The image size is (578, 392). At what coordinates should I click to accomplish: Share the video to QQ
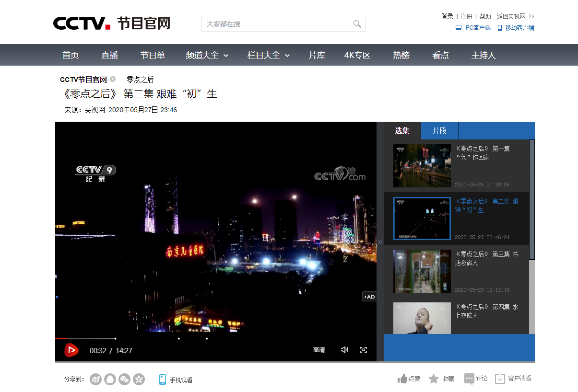click(110, 380)
